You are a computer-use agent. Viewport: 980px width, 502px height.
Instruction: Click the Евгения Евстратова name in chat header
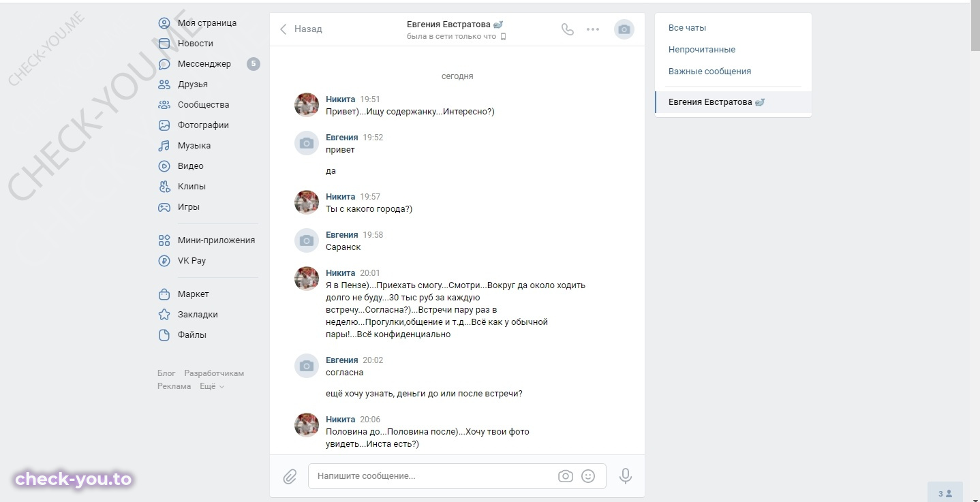pos(448,25)
